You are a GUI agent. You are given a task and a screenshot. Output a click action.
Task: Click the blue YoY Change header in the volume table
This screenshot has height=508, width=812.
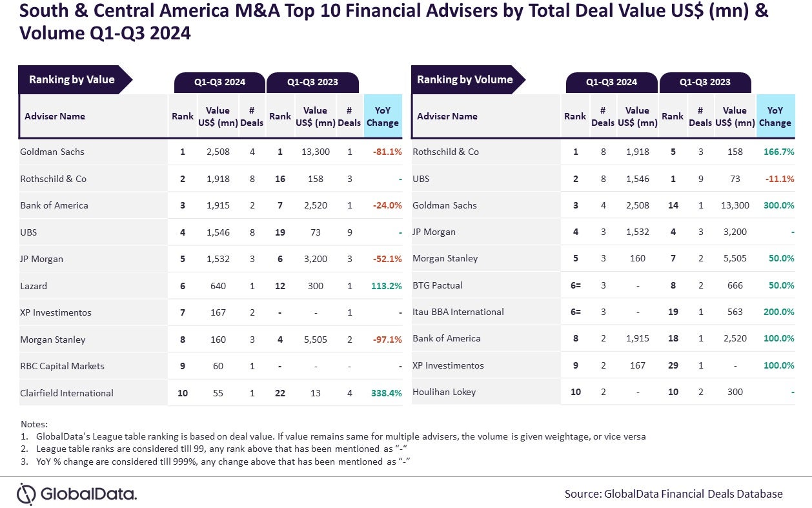pos(775,116)
